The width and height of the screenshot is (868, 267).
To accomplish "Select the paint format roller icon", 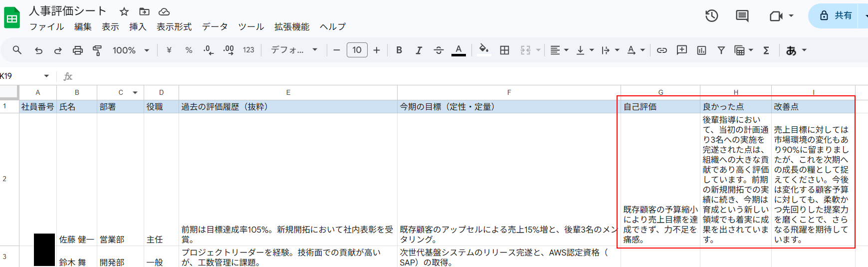I will [x=97, y=50].
